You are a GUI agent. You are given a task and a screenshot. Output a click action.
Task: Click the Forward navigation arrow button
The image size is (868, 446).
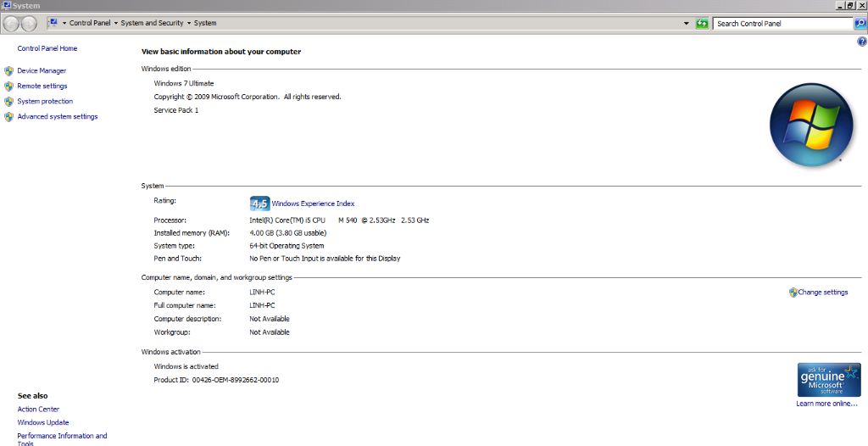click(x=28, y=23)
